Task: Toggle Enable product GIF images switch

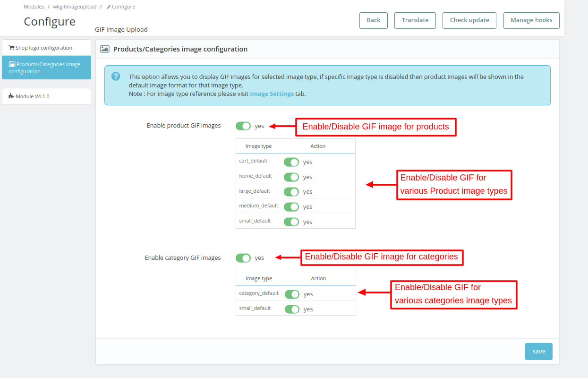Action: [243, 126]
